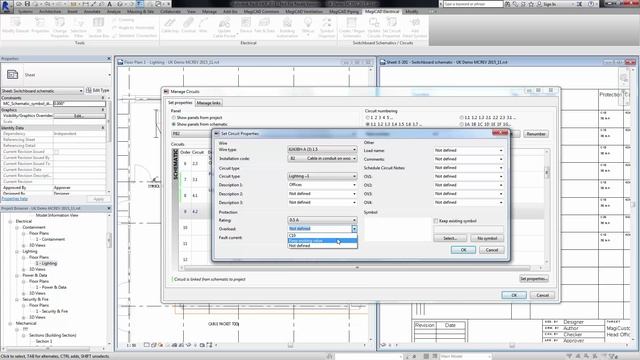Select Show panels from schematic radio
Viewport: 640px width, 360px height.
click(x=173, y=124)
